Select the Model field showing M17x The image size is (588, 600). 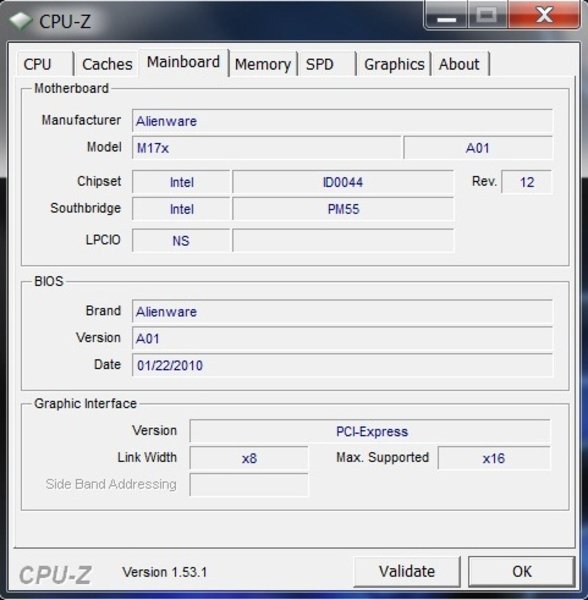[x=267, y=148]
